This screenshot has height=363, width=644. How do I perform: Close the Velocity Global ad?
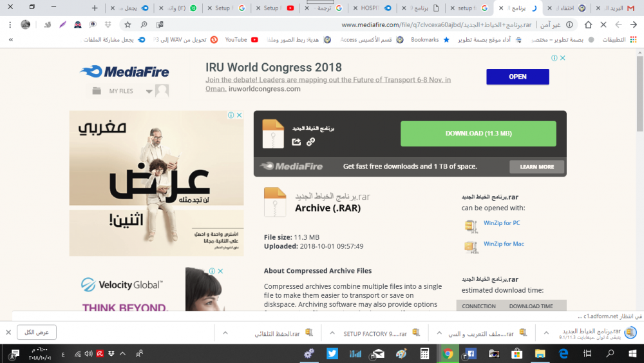220,271
